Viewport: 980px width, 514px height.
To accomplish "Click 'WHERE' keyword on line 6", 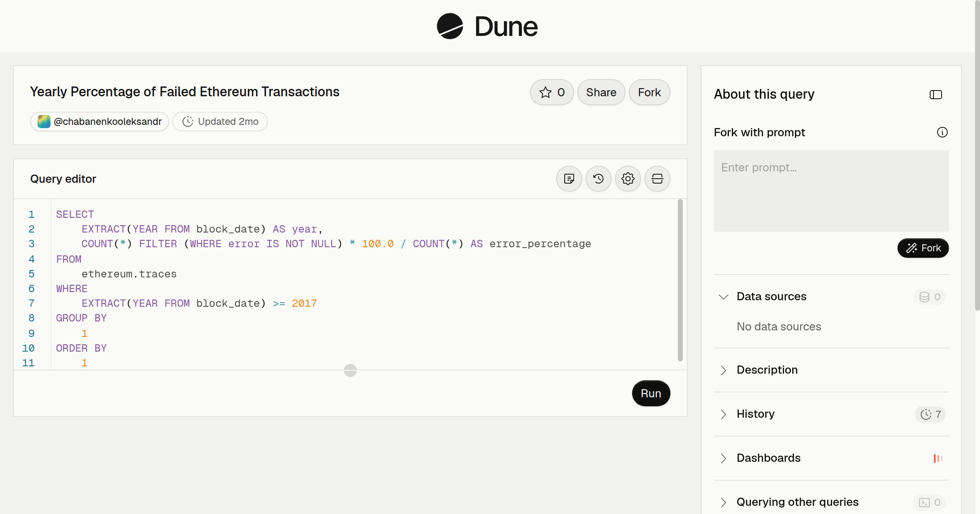I will pos(72,289).
